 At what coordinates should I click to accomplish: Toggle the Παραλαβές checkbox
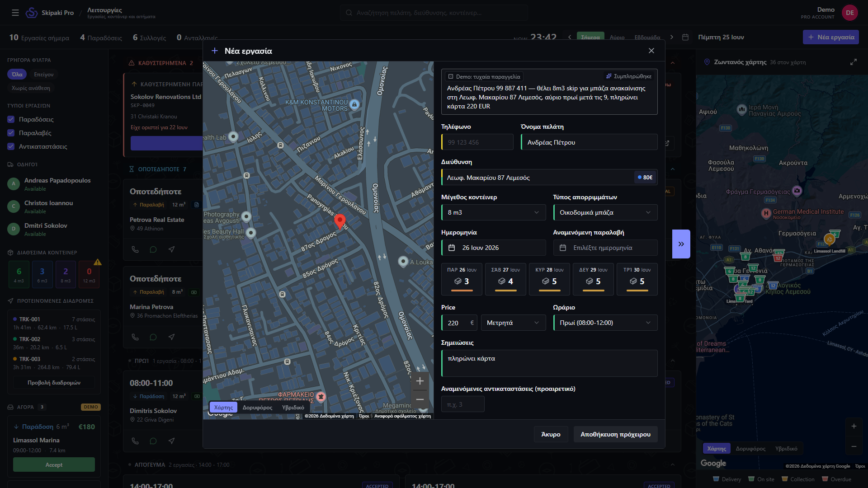[11, 133]
